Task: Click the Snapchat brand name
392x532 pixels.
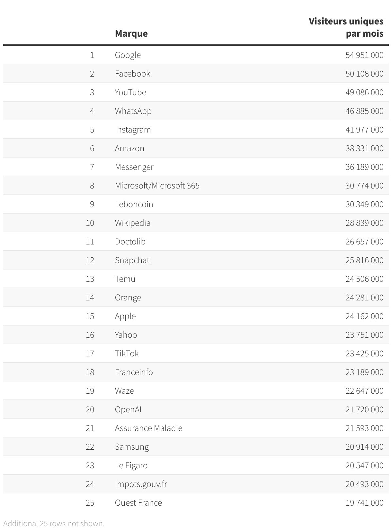Action: coord(132,260)
